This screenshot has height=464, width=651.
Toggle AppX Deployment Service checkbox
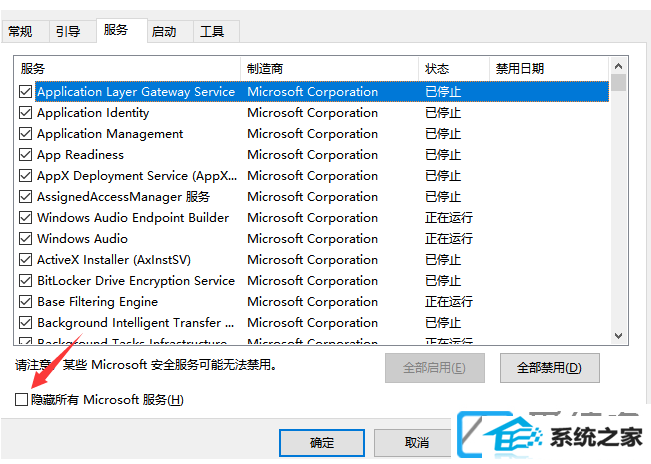[x=25, y=176]
